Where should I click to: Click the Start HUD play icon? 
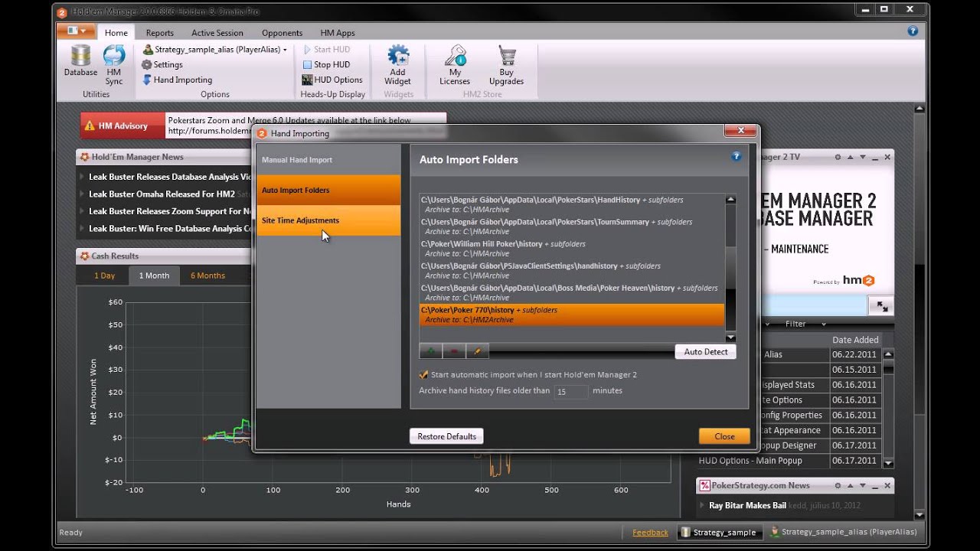pos(308,50)
